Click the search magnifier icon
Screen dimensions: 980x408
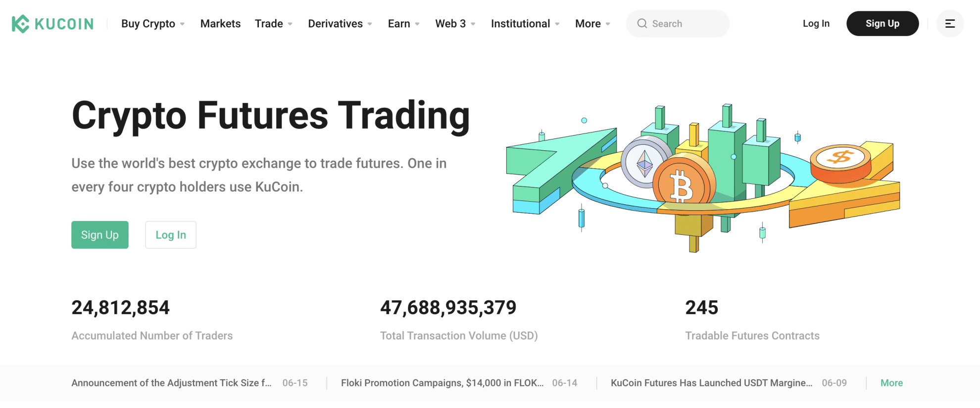642,23
